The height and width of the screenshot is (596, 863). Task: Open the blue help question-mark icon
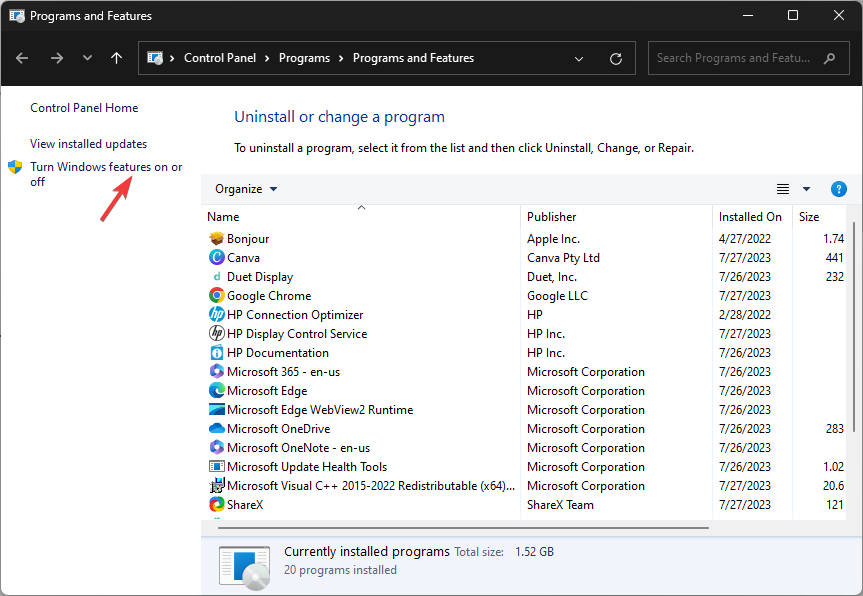point(838,189)
